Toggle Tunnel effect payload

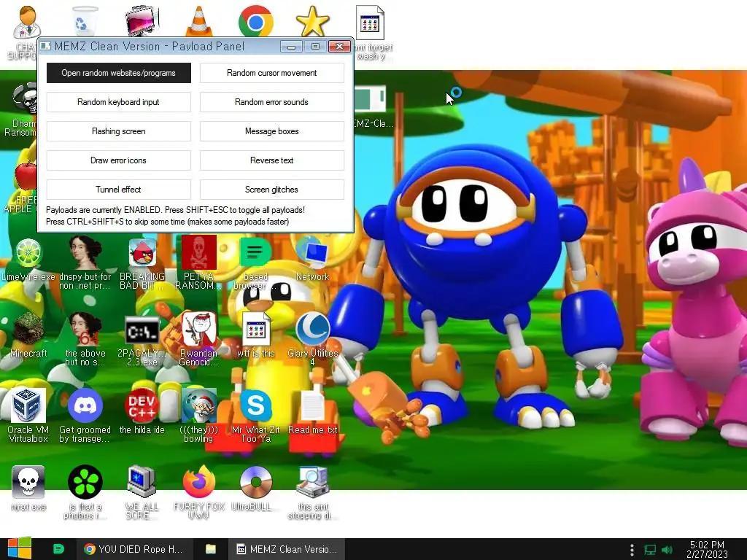119,190
